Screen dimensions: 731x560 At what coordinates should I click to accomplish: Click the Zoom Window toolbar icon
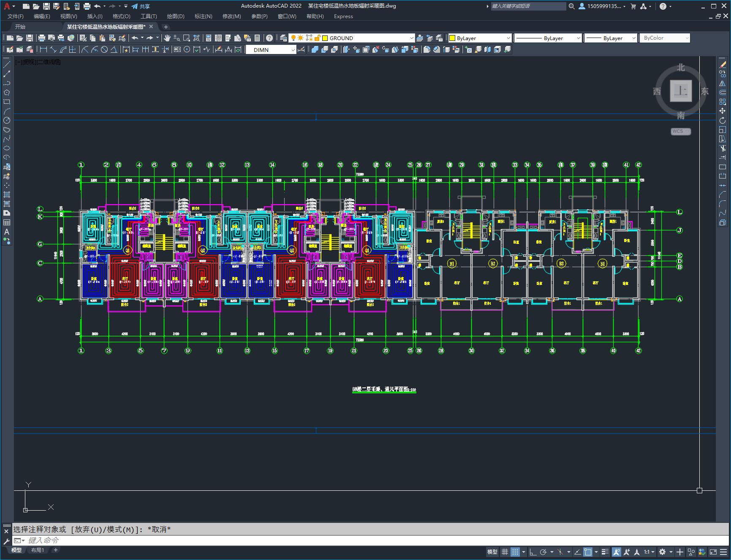point(186,38)
